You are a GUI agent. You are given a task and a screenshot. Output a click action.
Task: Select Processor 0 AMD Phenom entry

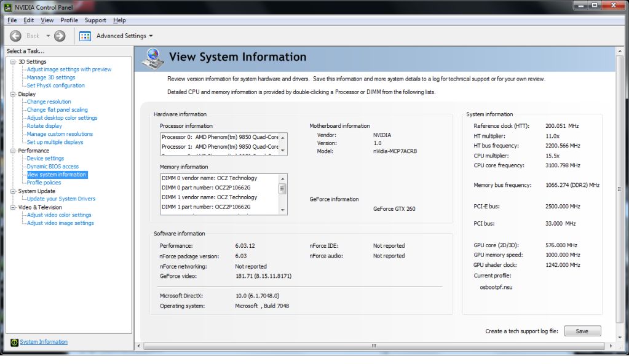pos(220,137)
